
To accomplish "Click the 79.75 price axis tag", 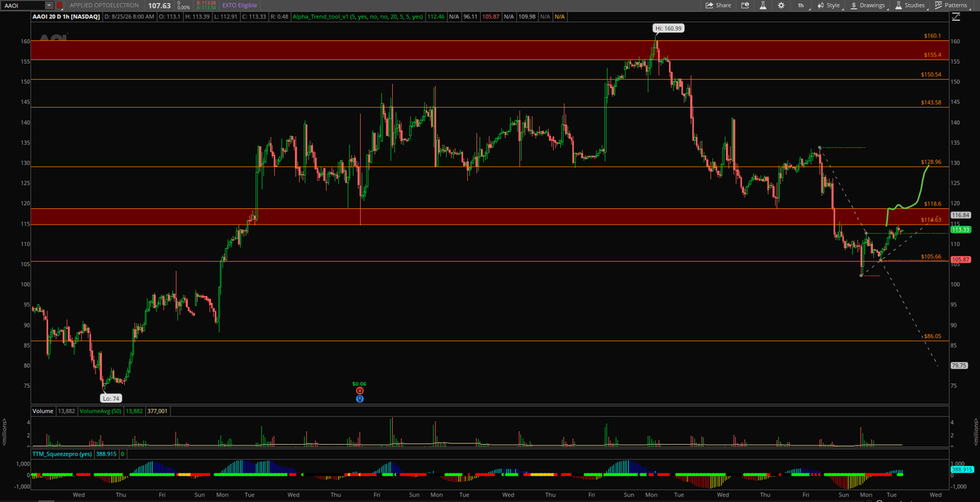I will coord(960,366).
